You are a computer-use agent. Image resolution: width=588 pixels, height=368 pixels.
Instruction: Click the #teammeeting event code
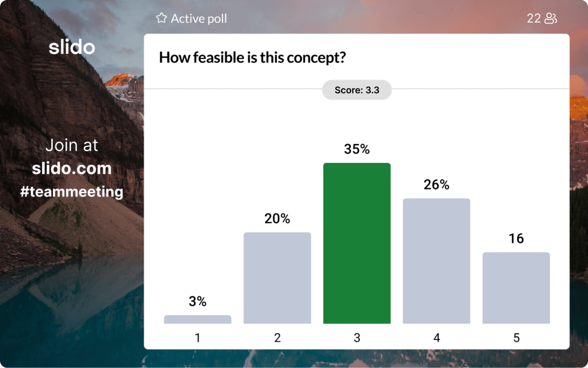pos(72,191)
